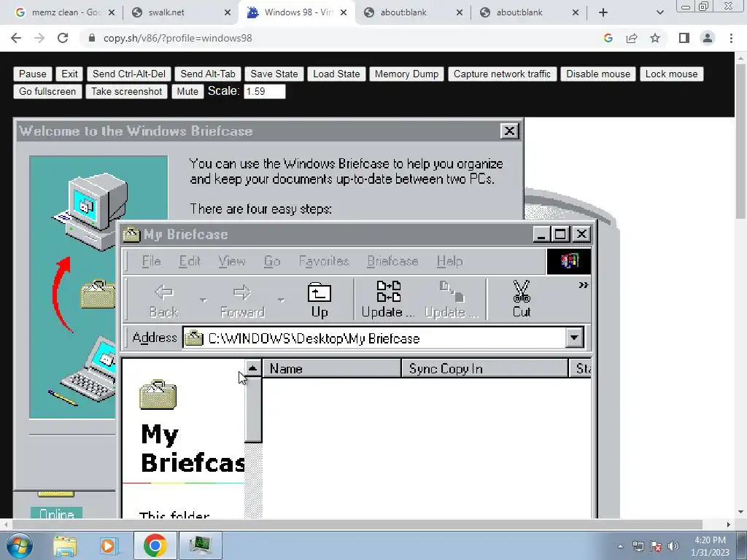Screen dimensions: 747x560
Task: Open the Go menu in My Briefcase
Action: (x=272, y=261)
